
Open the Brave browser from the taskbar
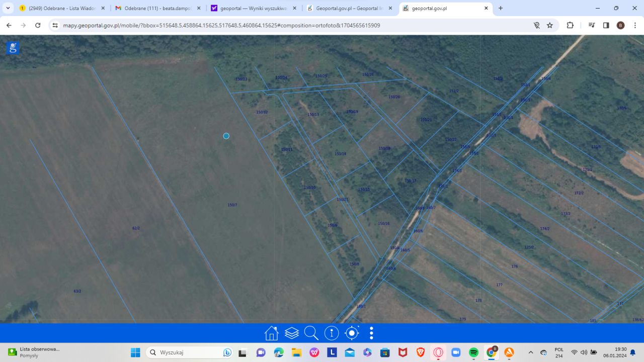(421, 352)
